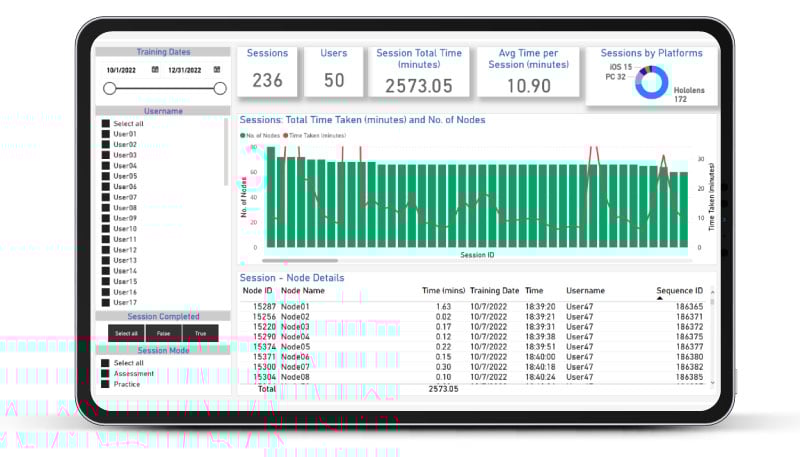800x457 pixels.
Task: Click the Sessions card value 236
Action: (x=267, y=80)
